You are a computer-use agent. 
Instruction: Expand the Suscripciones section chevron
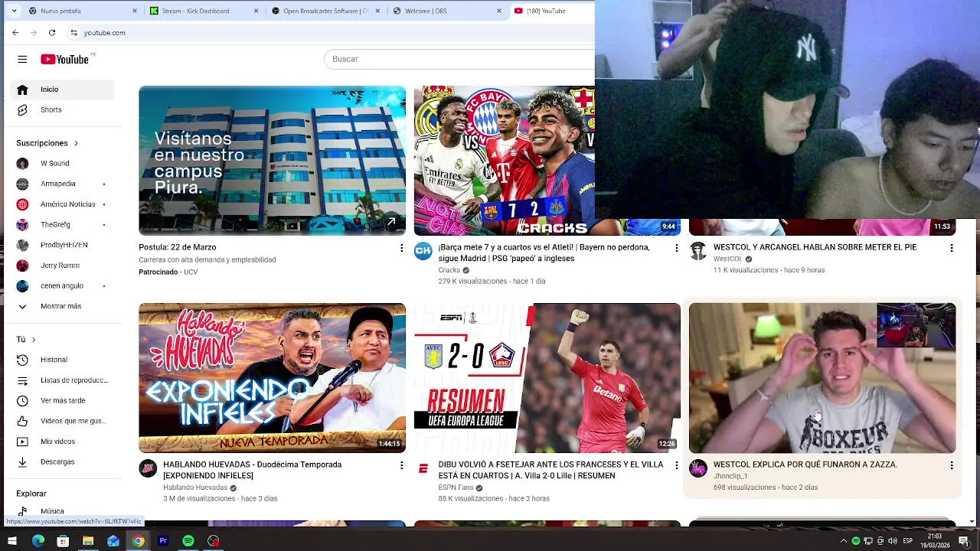point(76,143)
